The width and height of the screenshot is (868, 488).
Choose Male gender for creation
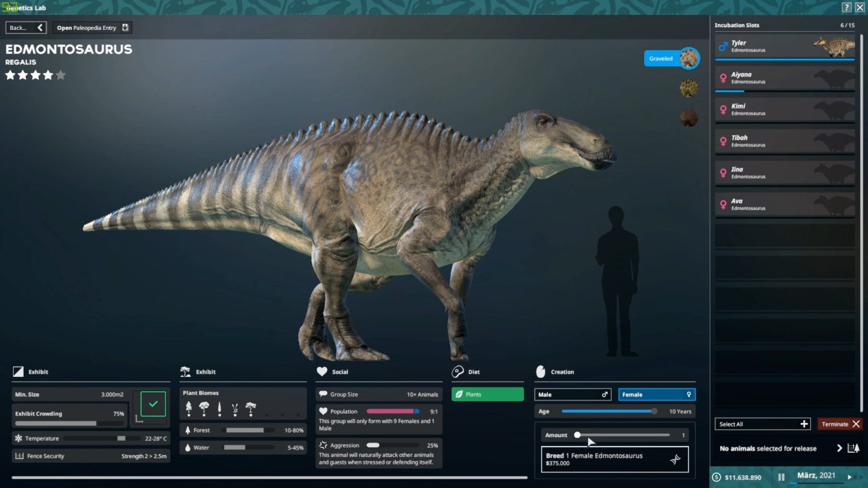point(573,394)
